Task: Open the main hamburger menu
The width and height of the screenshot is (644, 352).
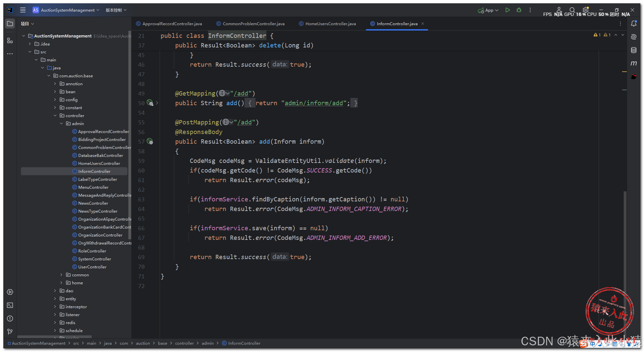Action: (23, 10)
